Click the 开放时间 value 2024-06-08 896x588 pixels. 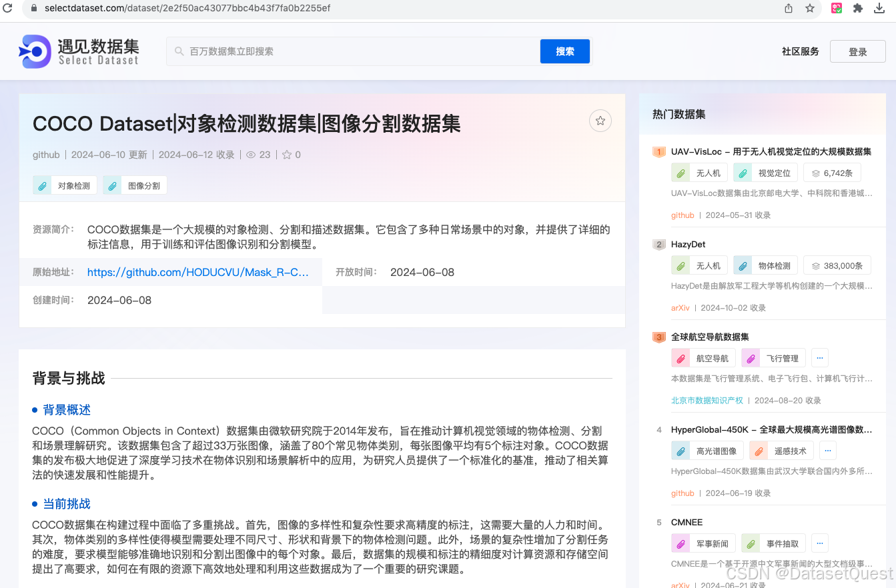click(422, 272)
